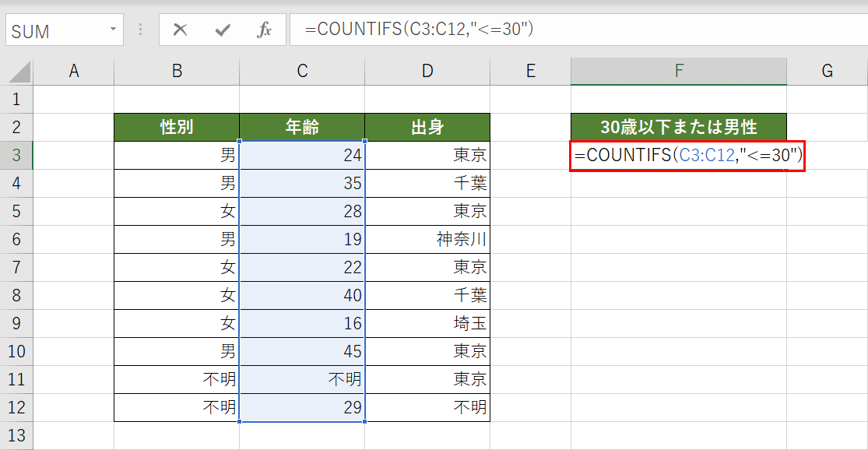Viewport: 868px width, 450px height.
Task: Select the cell containing 神奈川
Action: click(x=427, y=239)
